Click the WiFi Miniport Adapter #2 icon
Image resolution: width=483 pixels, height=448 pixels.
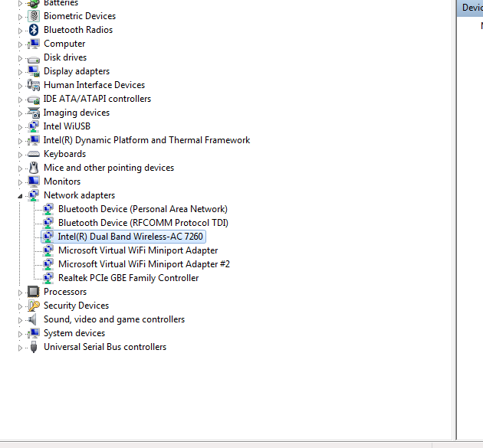[x=48, y=264]
